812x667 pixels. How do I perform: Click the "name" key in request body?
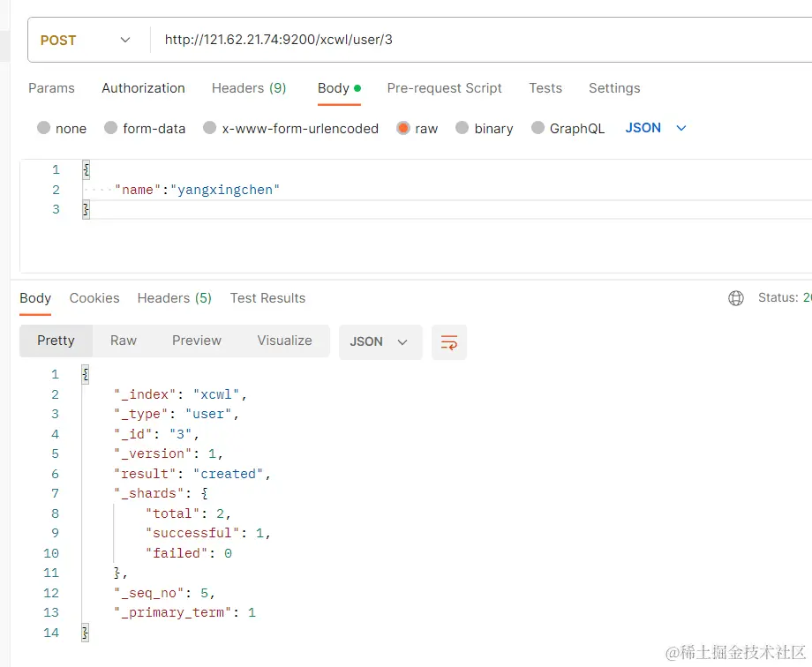138,190
